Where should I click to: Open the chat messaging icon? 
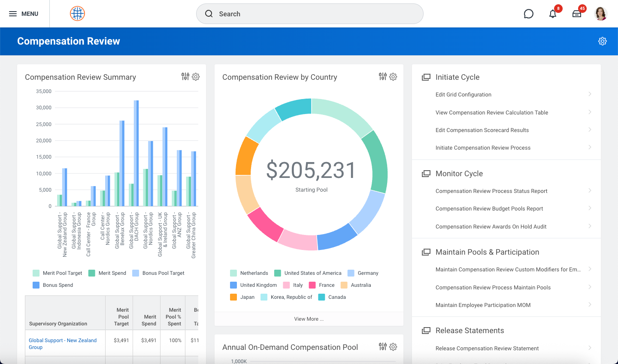coord(528,14)
